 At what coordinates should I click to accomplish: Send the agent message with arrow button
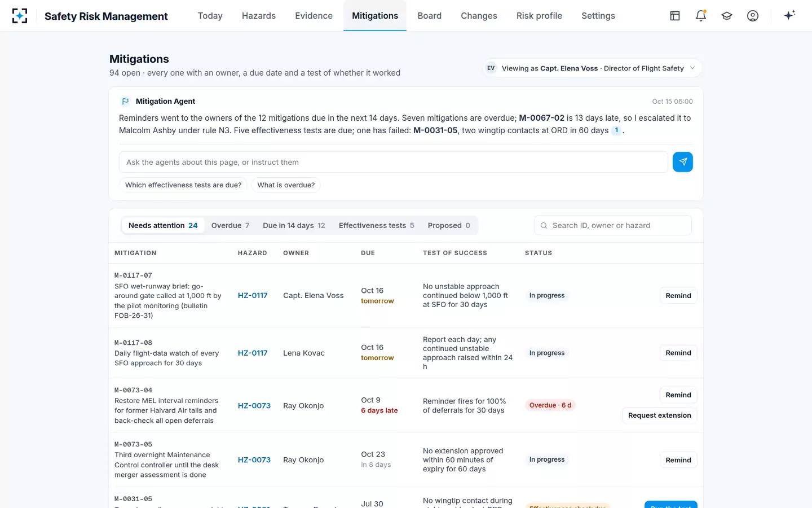tap(683, 162)
